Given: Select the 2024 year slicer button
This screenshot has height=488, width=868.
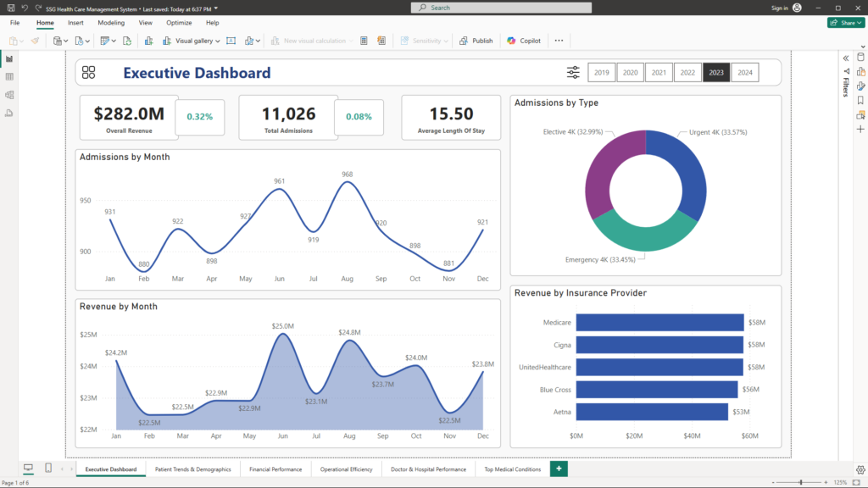Looking at the screenshot, I should pos(744,73).
